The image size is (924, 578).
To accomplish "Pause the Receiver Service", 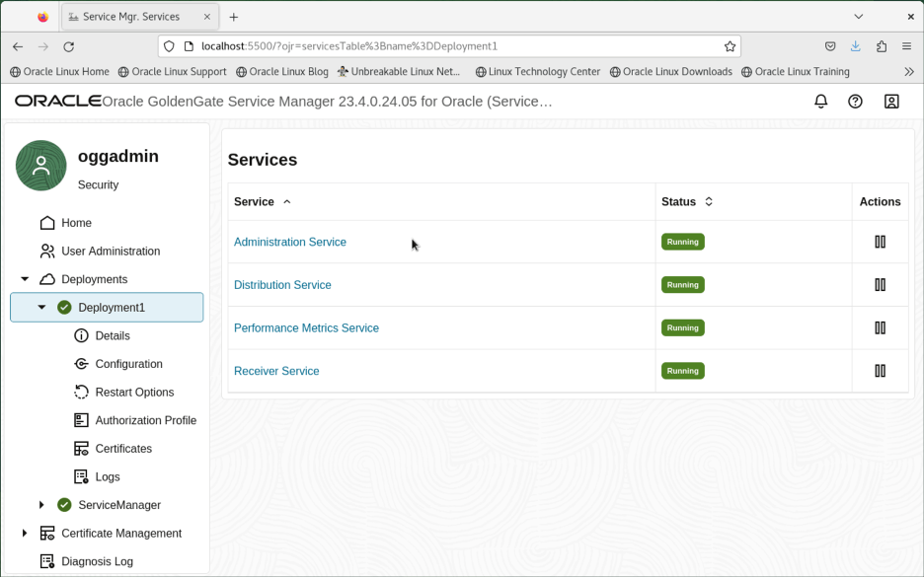I will pyautogui.click(x=880, y=371).
